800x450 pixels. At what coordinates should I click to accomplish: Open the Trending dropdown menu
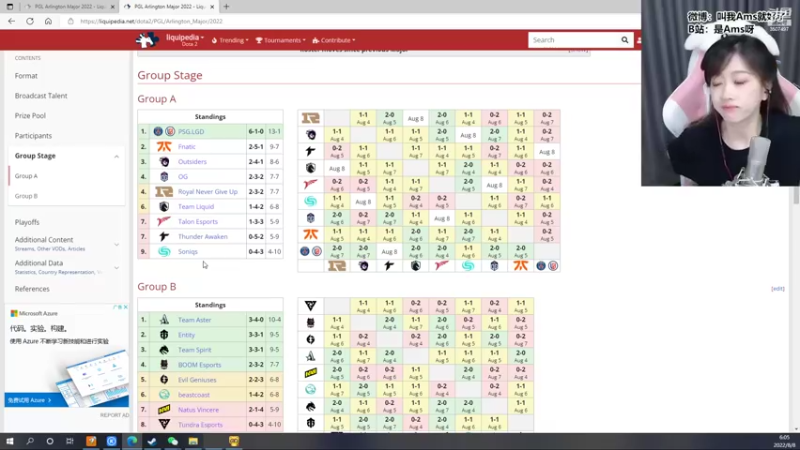(x=230, y=40)
